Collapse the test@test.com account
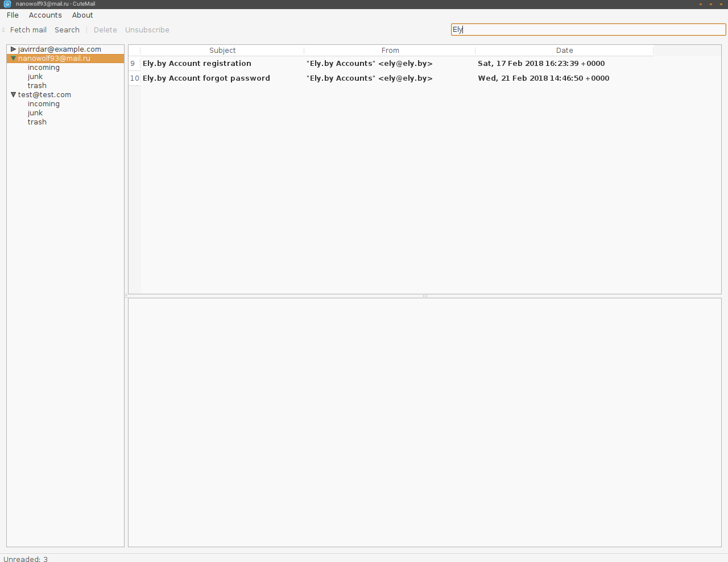The width and height of the screenshot is (728, 562). click(x=13, y=95)
